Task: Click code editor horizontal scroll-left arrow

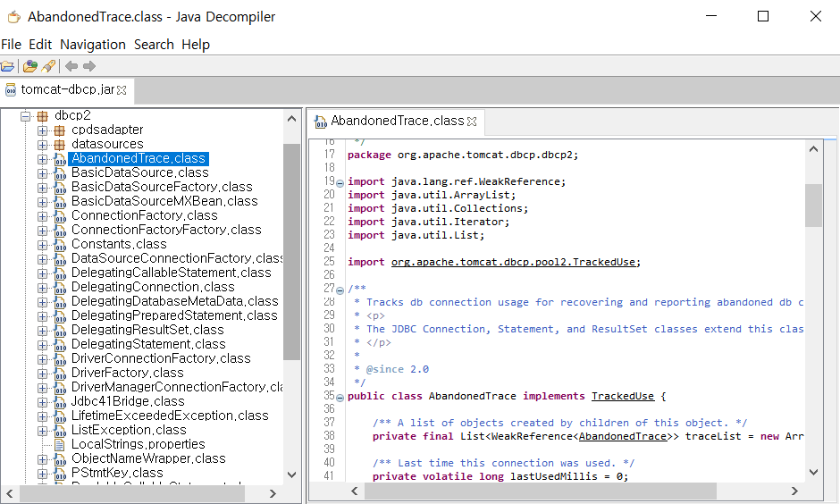Action: click(355, 491)
